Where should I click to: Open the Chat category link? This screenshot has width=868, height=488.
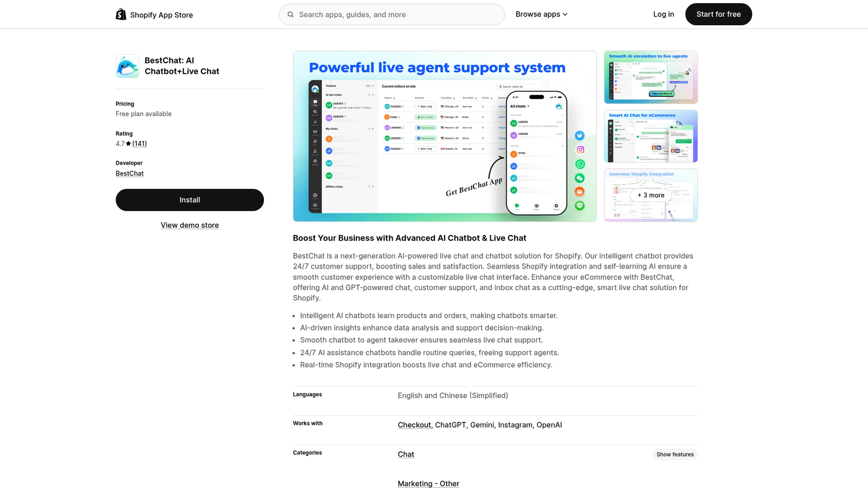coord(406,454)
